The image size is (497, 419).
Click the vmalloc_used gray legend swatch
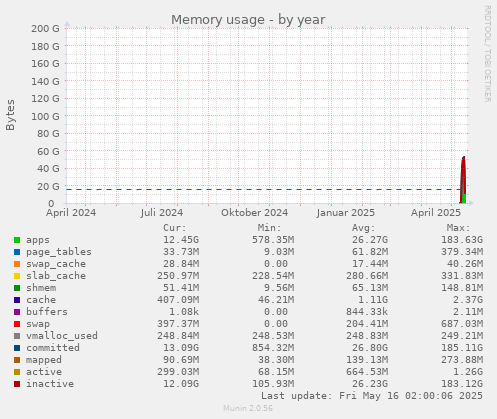pyautogui.click(x=17, y=336)
